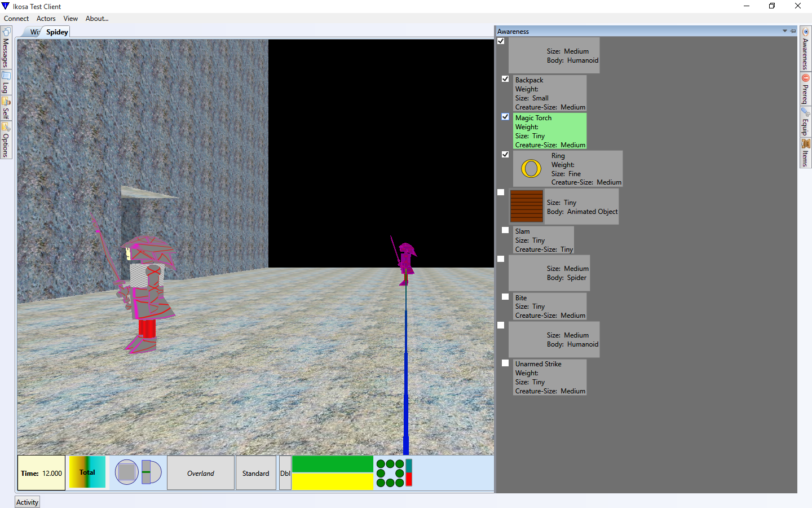Open the Actors menu
This screenshot has width=812, height=508.
click(46, 19)
